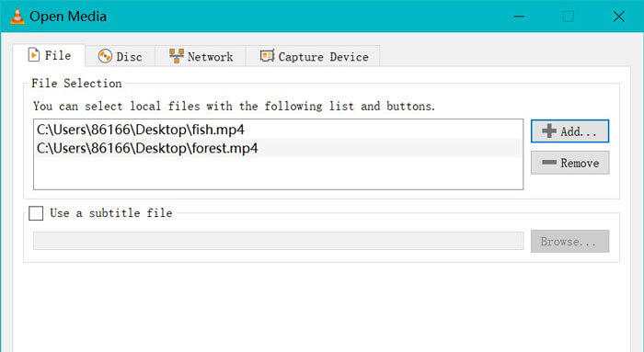Switch to the File tab
The height and width of the screenshot is (352, 644).
[49, 55]
